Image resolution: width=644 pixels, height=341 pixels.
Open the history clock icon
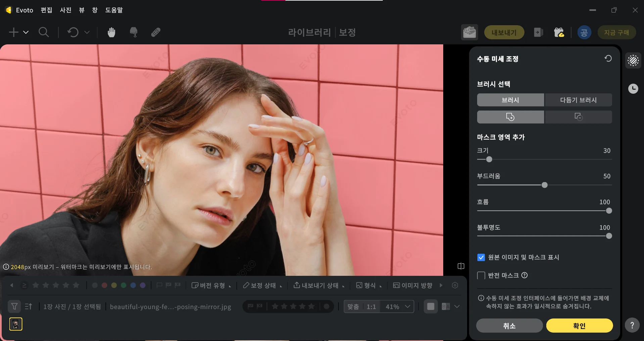pyautogui.click(x=633, y=89)
